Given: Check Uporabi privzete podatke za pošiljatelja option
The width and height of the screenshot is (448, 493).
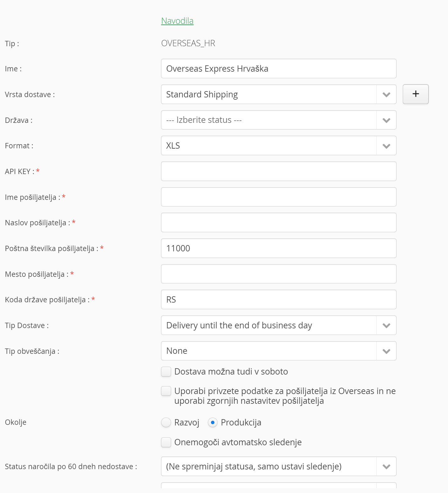Looking at the screenshot, I should [x=166, y=391].
